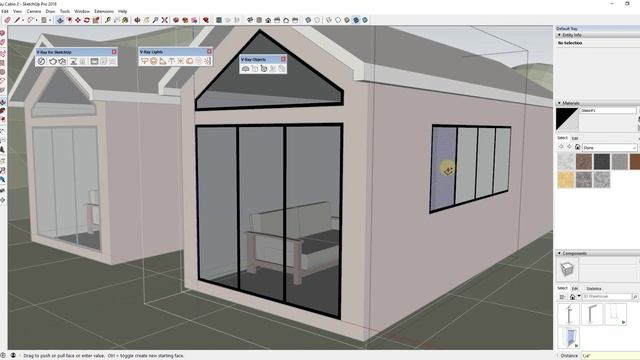
Task: Open the Stone material library dropdown
Action: point(609,147)
